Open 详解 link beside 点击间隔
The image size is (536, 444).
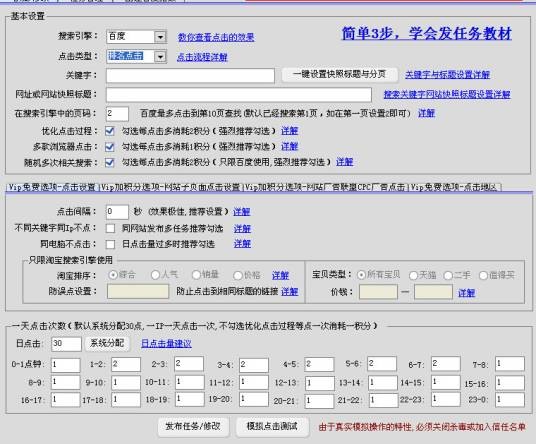coord(242,212)
